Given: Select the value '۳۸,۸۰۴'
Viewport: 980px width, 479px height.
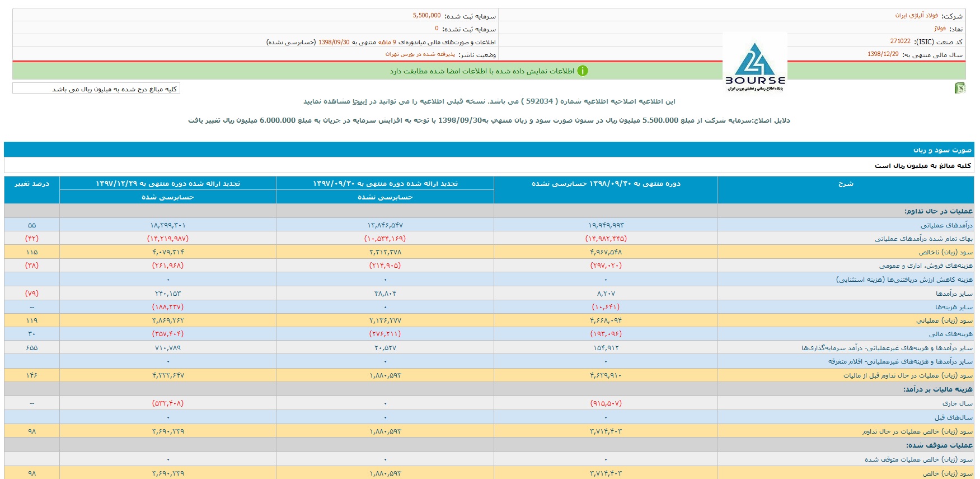Looking at the screenshot, I should [385, 294].
